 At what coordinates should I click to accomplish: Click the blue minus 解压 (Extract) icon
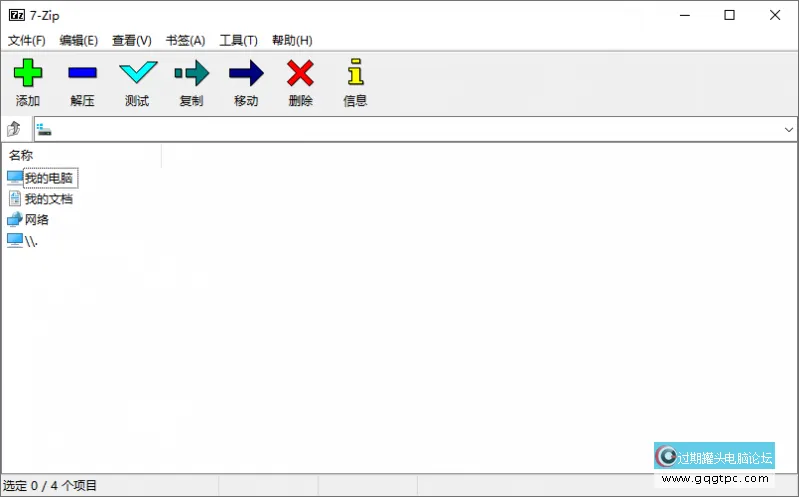click(82, 73)
